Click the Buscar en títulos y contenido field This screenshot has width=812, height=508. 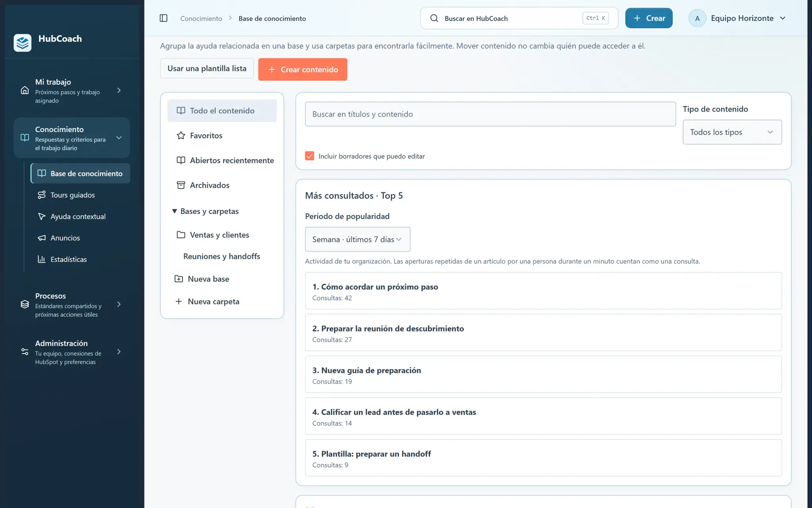pyautogui.click(x=490, y=114)
